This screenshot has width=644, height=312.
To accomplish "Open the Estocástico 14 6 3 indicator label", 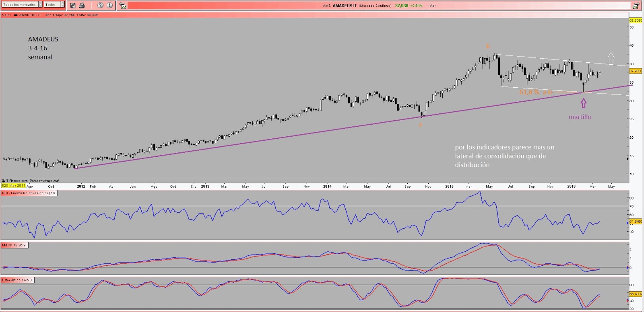I will click(x=17, y=280).
